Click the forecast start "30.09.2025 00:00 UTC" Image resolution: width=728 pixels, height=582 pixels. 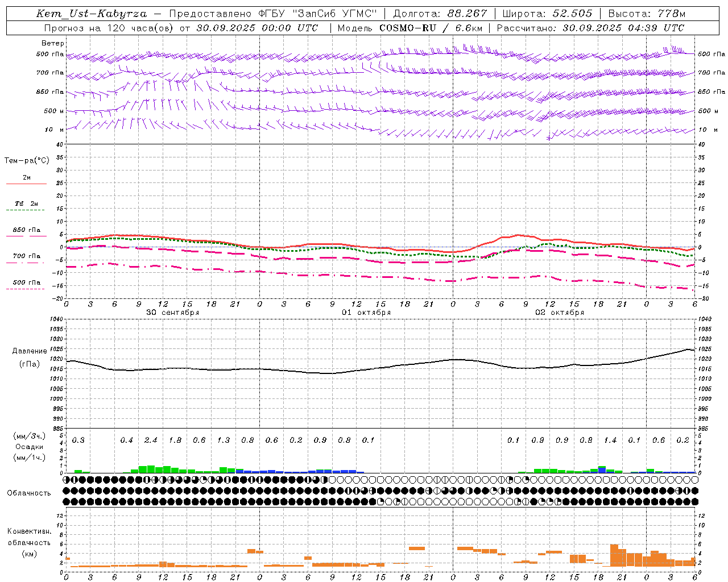(257, 28)
